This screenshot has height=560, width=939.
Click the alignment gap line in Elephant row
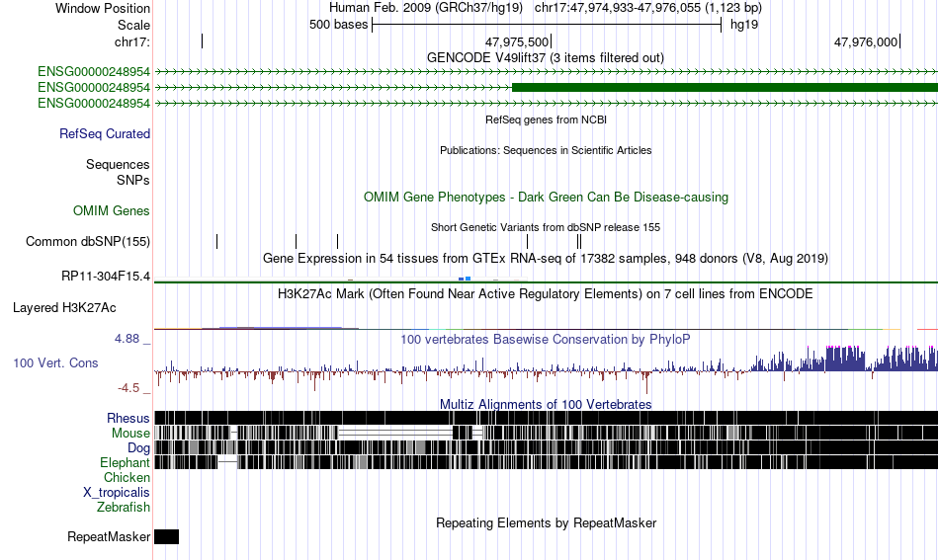(227, 462)
